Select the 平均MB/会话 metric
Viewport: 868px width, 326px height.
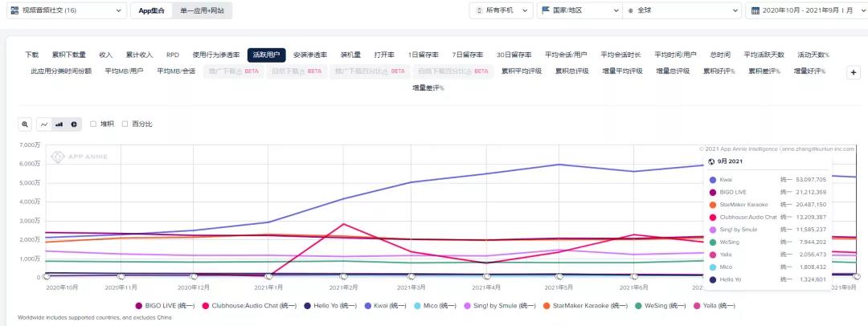176,71
